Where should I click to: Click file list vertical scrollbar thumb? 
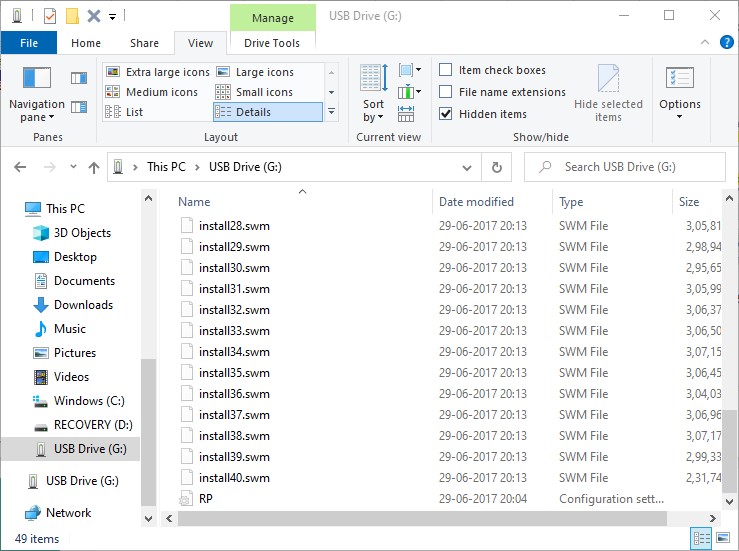729,450
